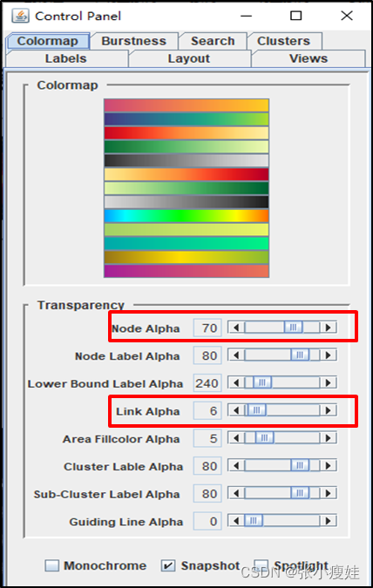Decrease Cluster Lable Alpha with left arrow
The width and height of the screenshot is (373, 588).
pyautogui.click(x=236, y=465)
